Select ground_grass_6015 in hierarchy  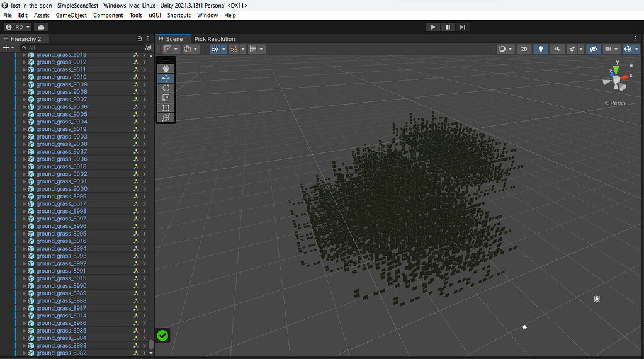61,278
